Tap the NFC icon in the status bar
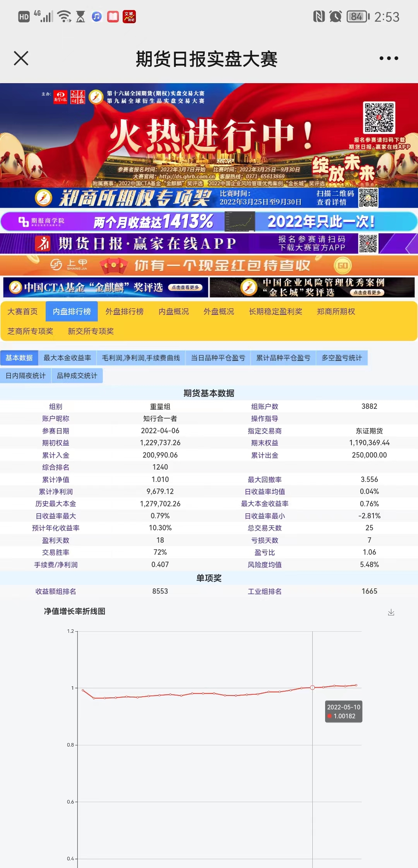The height and width of the screenshot is (868, 418). (x=319, y=17)
